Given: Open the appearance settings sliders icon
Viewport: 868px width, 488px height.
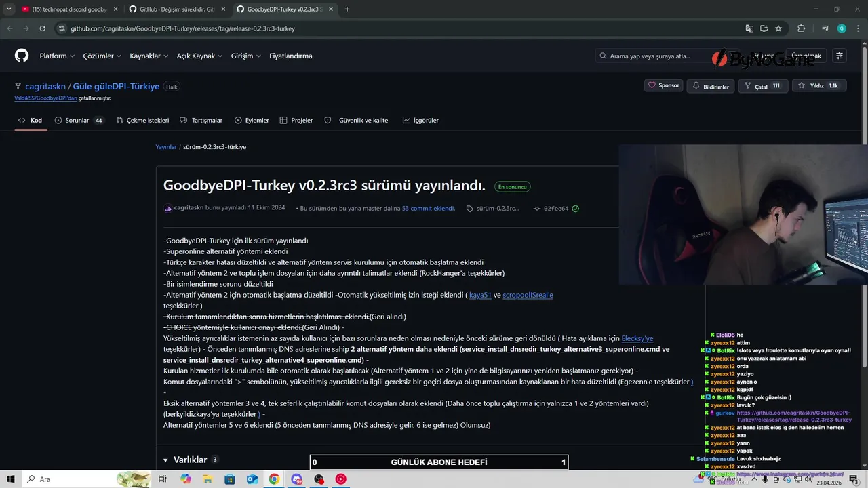Looking at the screenshot, I should (x=840, y=56).
